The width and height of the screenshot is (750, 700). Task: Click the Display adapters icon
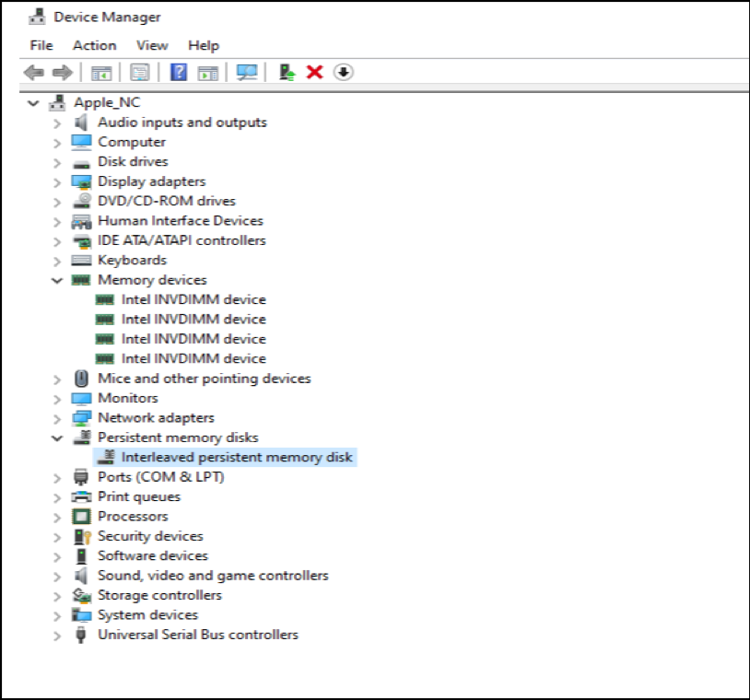81,181
